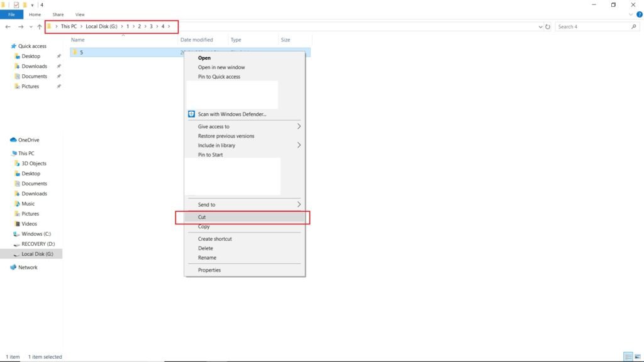Select This PC in the sidebar
Image resolution: width=644 pixels, height=362 pixels.
[x=26, y=153]
